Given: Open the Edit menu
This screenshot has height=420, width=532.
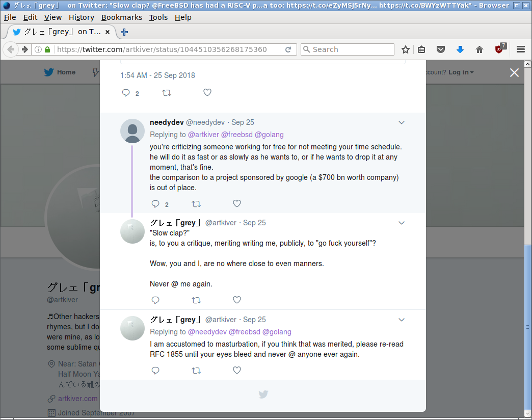Looking at the screenshot, I should click(x=30, y=17).
